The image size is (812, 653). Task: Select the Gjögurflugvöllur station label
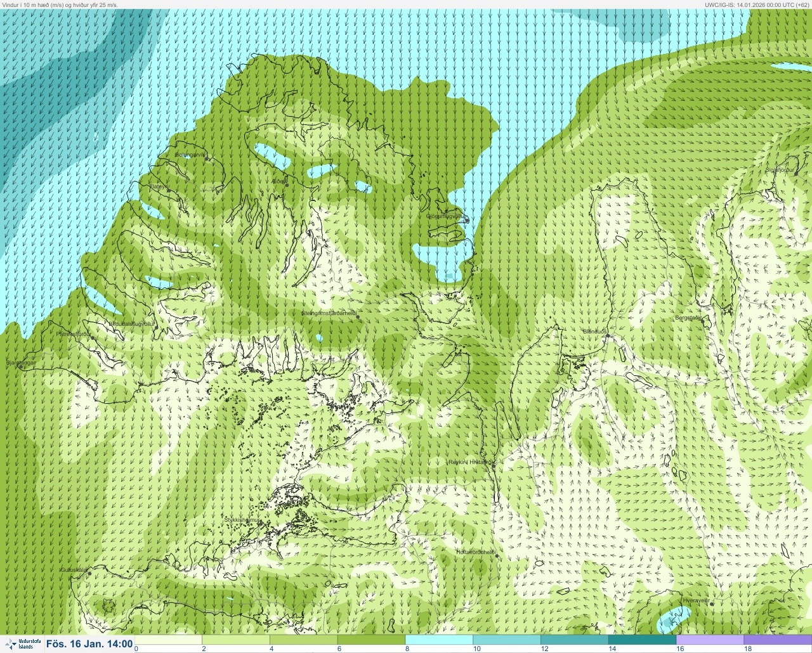coord(446,216)
